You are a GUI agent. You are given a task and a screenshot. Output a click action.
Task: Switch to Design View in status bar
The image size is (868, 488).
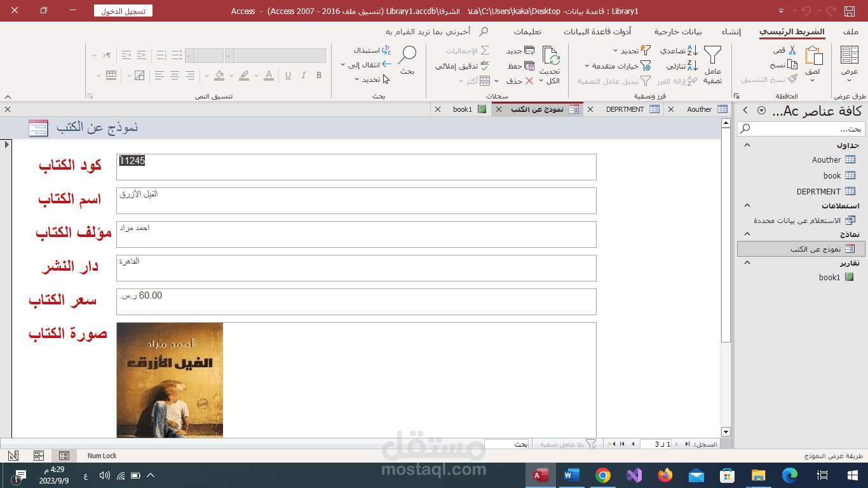pos(13,456)
